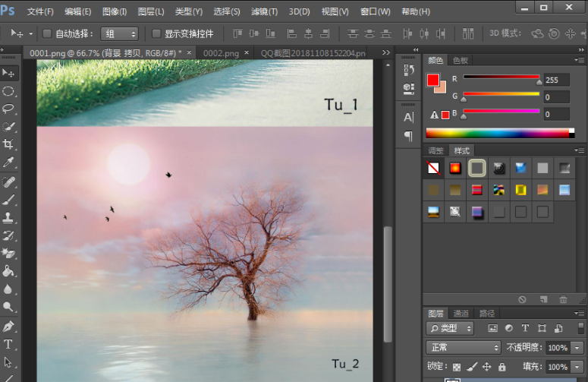Toggle the 显示变换控件 checkbox
588x382 pixels.
(156, 33)
